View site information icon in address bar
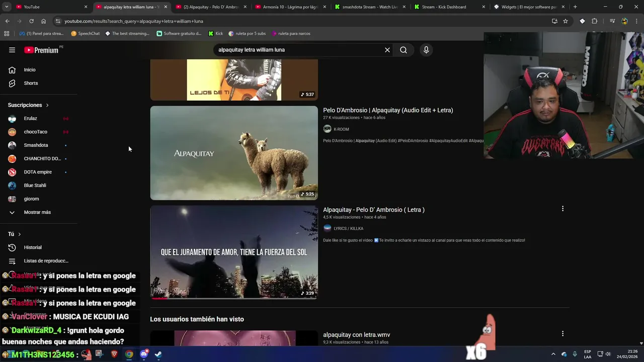644x362 pixels. point(58,21)
